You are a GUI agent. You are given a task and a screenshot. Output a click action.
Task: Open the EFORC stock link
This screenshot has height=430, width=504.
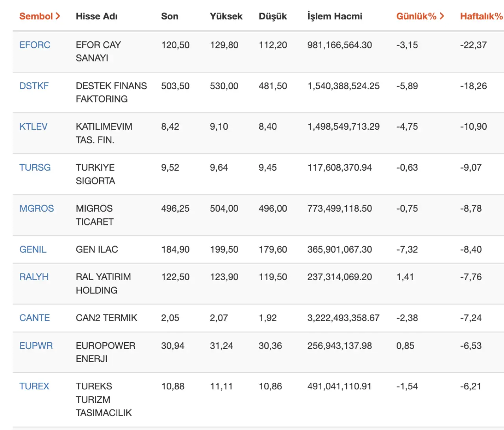(x=35, y=45)
